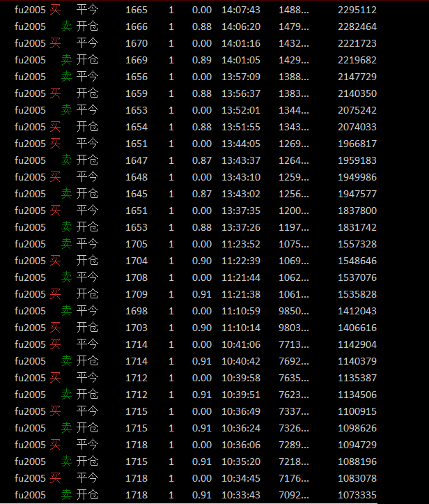Click the price 1648 cell

point(136,177)
